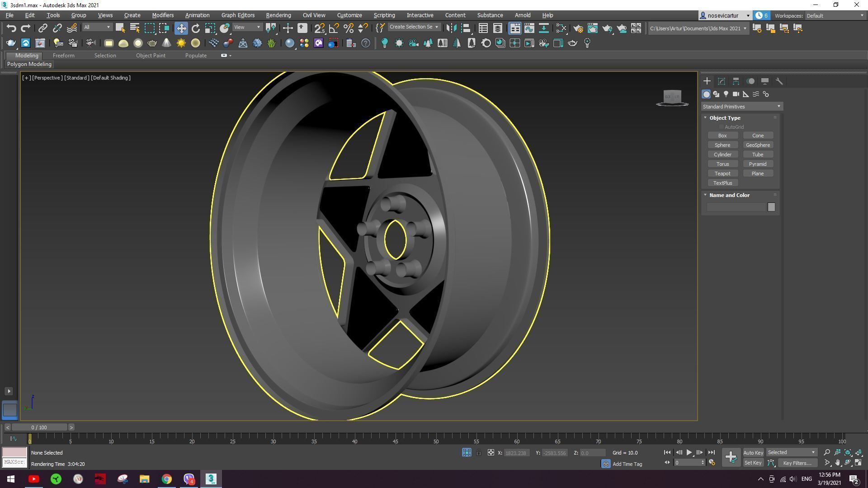Enable the AutoGrid checkbox
The width and height of the screenshot is (868, 488).
(722, 127)
